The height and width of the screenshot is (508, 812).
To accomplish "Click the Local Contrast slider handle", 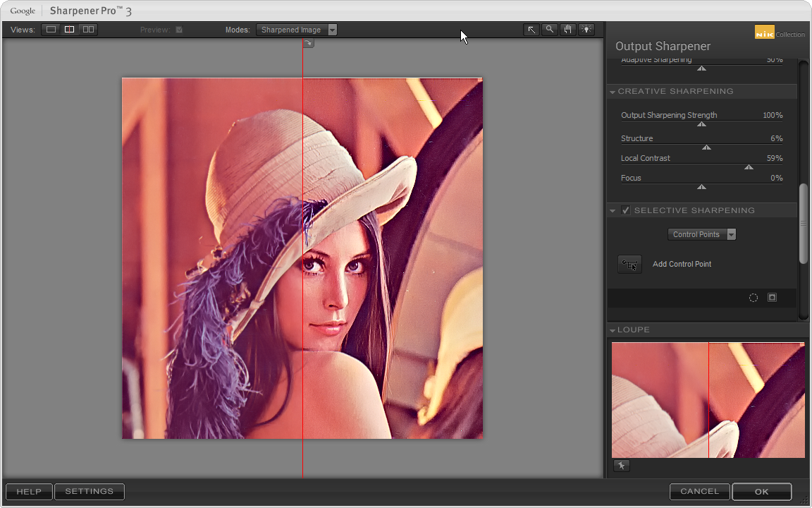I will pyautogui.click(x=749, y=167).
